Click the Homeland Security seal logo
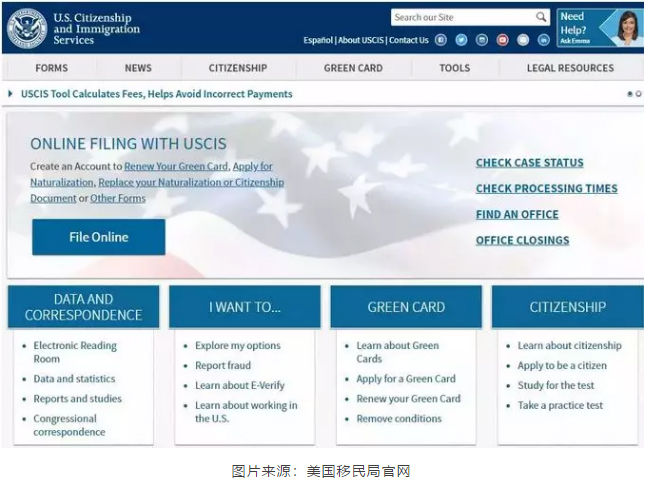The image size is (647, 479). [27, 28]
